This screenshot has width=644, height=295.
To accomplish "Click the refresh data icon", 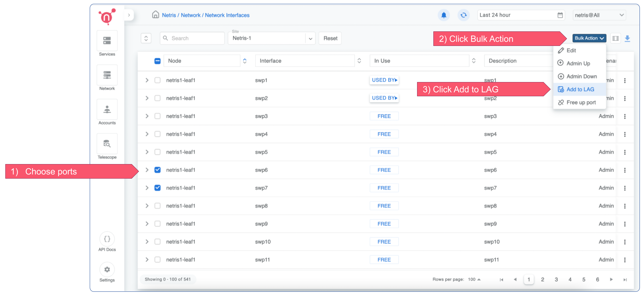I will [x=463, y=15].
